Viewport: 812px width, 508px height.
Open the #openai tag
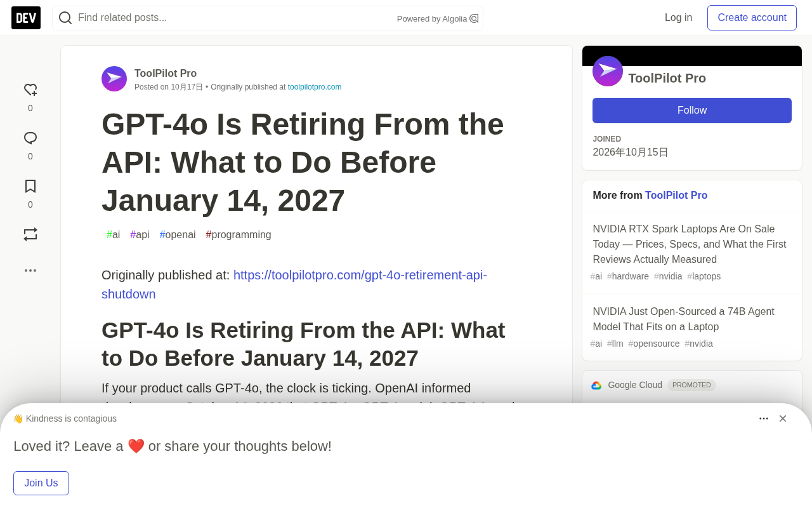click(178, 235)
